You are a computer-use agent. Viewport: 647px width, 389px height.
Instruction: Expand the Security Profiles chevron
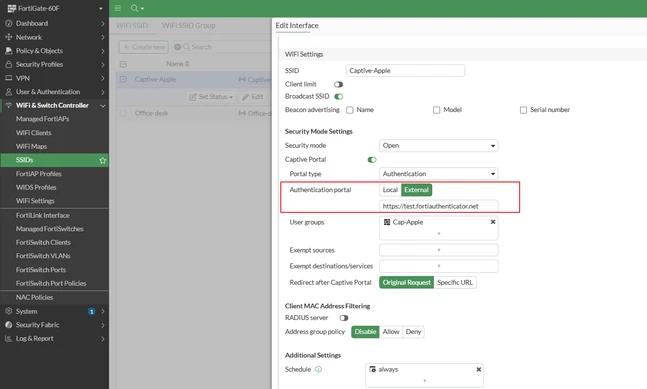point(103,64)
